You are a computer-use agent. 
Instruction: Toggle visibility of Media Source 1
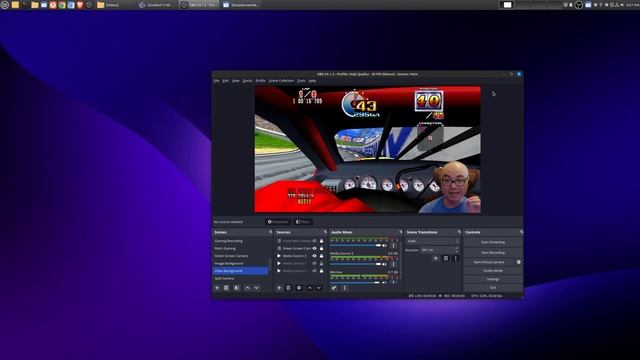pyautogui.click(x=314, y=263)
